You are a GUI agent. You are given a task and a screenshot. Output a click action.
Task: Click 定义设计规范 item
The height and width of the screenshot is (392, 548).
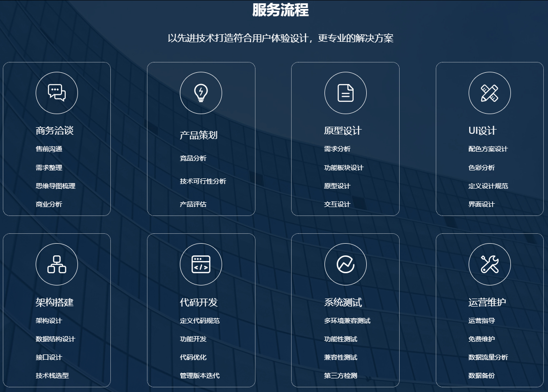pos(488,186)
